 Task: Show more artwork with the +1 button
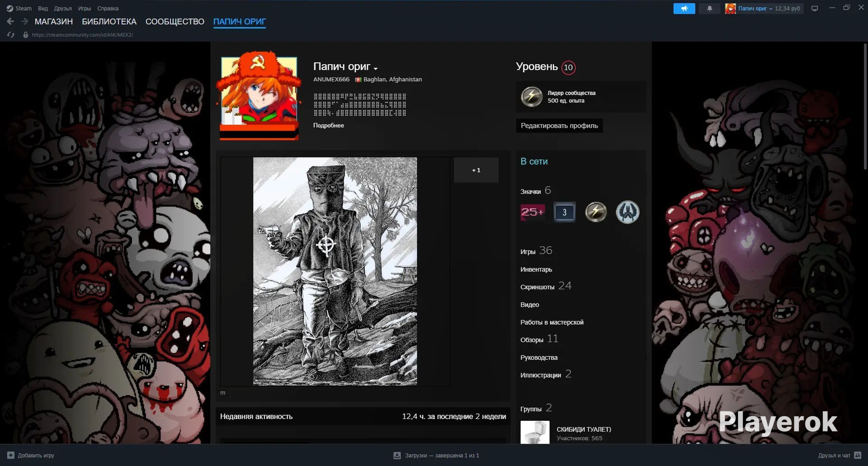point(476,170)
